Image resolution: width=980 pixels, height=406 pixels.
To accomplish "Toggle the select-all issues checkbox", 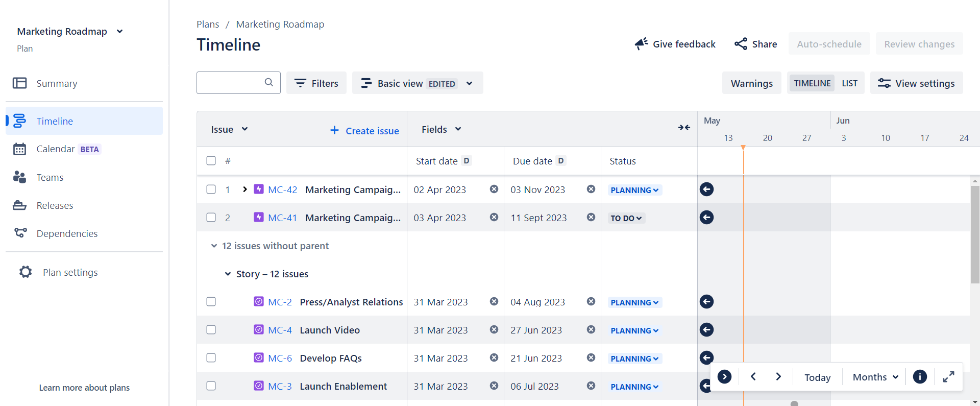I will tap(211, 160).
